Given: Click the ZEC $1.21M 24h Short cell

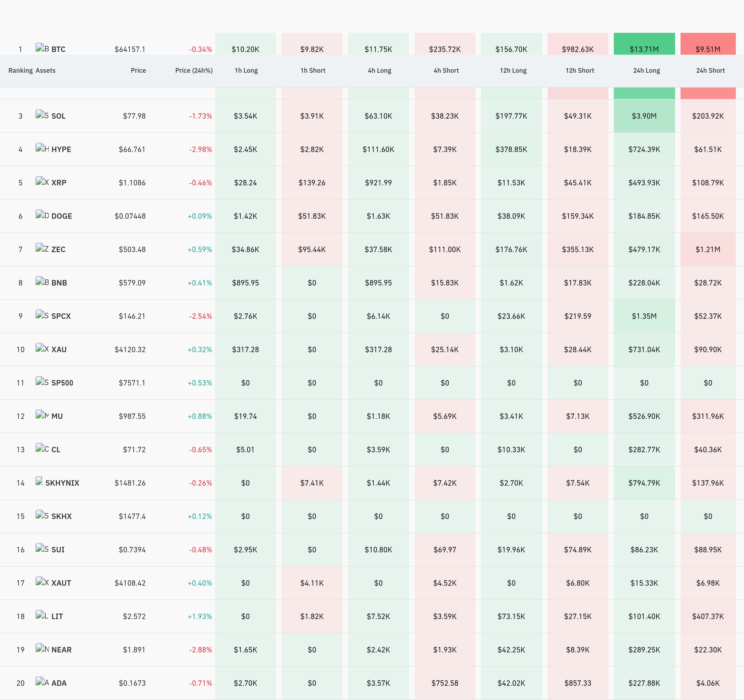Looking at the screenshot, I should click(x=708, y=249).
